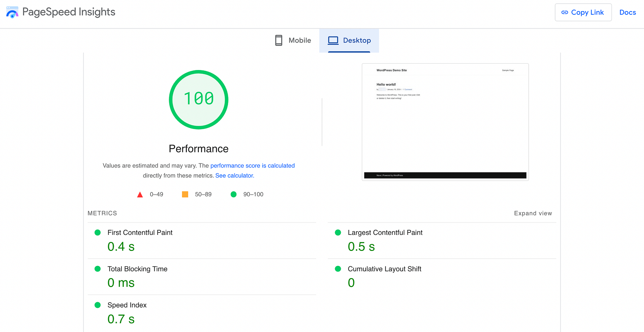Click the link chain icon in Copy Link
The width and height of the screenshot is (644, 332).
(x=565, y=12)
